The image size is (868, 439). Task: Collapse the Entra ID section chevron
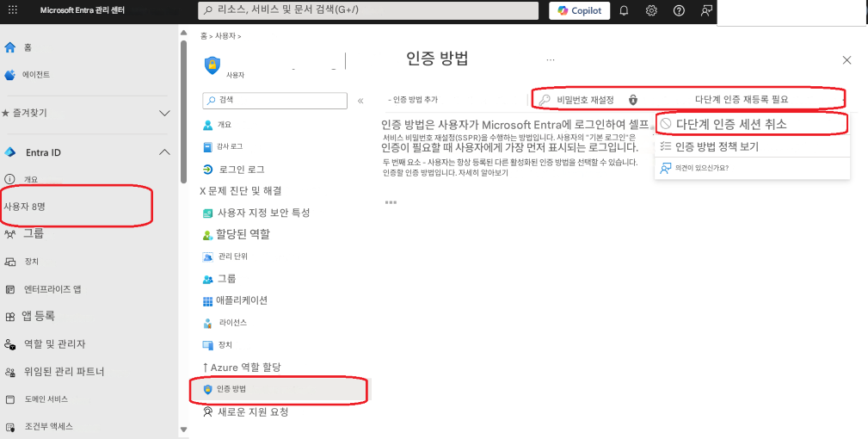point(164,152)
